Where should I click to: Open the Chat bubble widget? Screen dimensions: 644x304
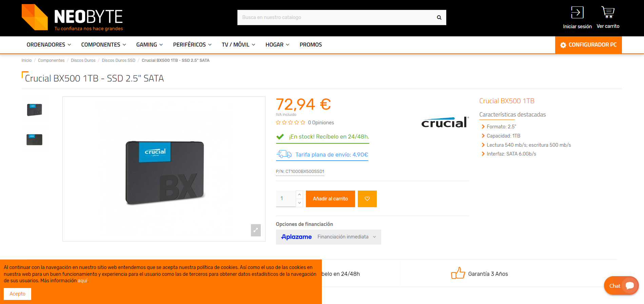pyautogui.click(x=621, y=286)
